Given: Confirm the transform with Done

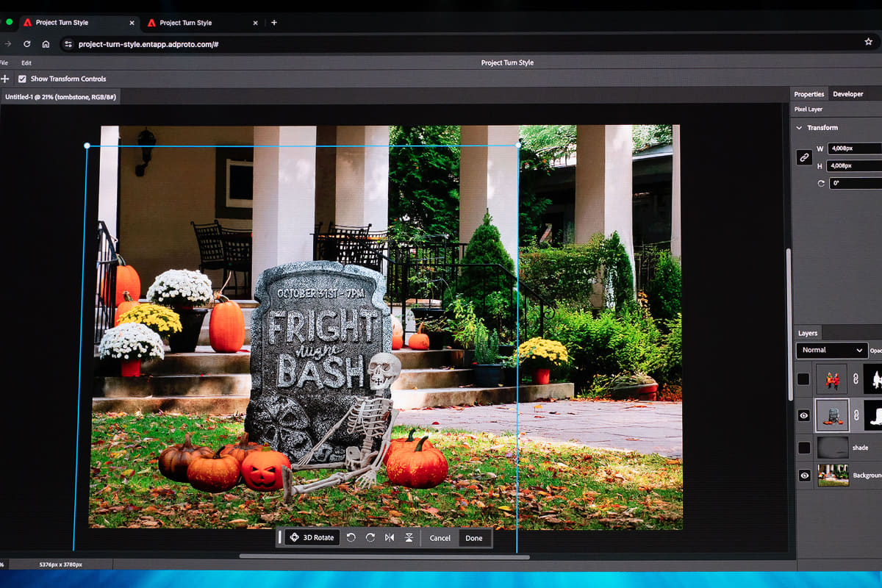Looking at the screenshot, I should (x=474, y=538).
